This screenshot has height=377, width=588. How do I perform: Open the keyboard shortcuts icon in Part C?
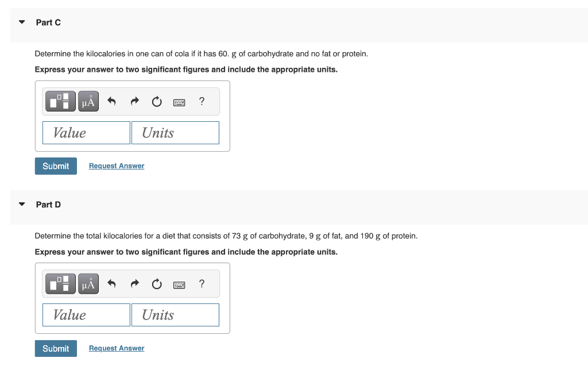click(x=179, y=101)
